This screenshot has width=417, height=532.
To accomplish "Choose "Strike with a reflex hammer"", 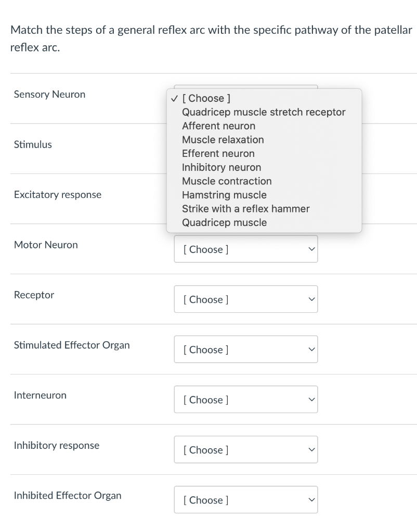I will (245, 209).
